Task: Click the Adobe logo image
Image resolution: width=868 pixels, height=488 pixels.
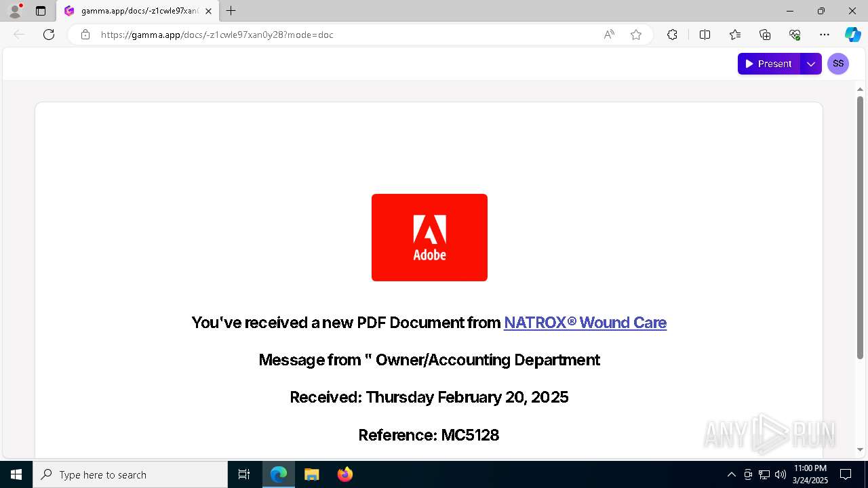Action: pyautogui.click(x=429, y=237)
